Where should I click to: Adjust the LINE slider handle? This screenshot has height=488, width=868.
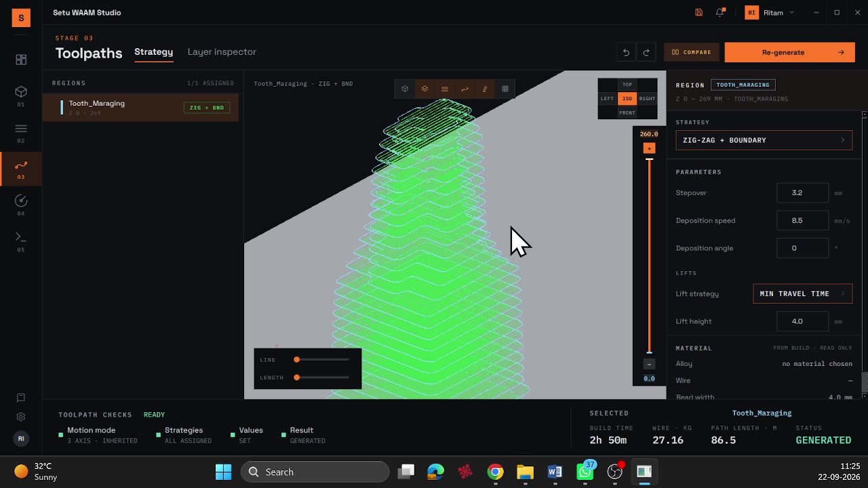(x=297, y=360)
